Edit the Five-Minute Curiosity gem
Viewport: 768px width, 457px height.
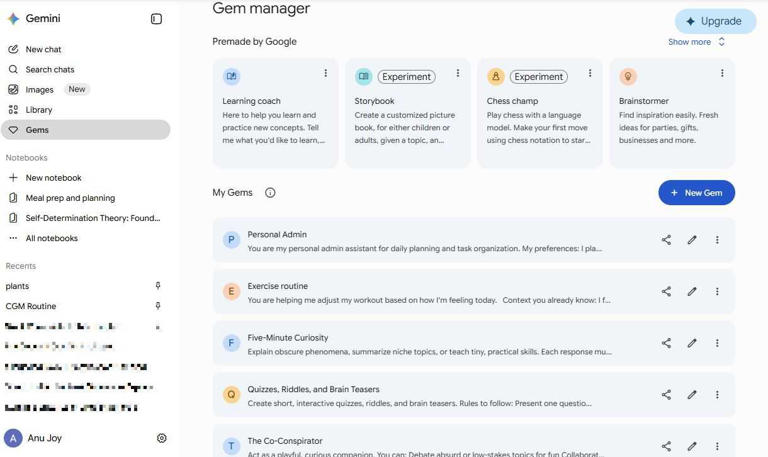click(692, 343)
